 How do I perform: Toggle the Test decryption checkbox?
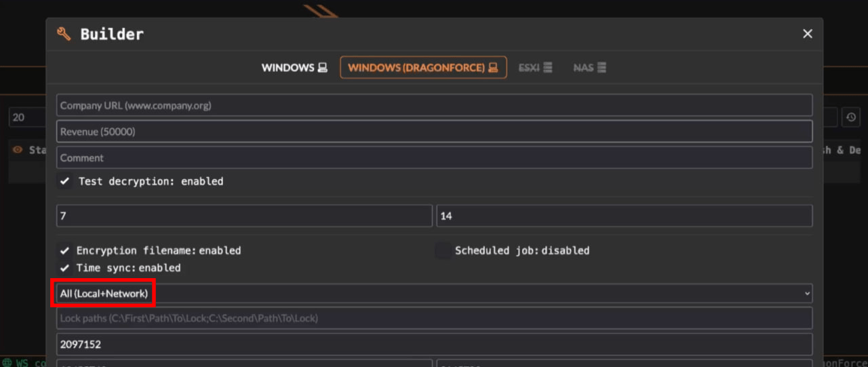64,182
